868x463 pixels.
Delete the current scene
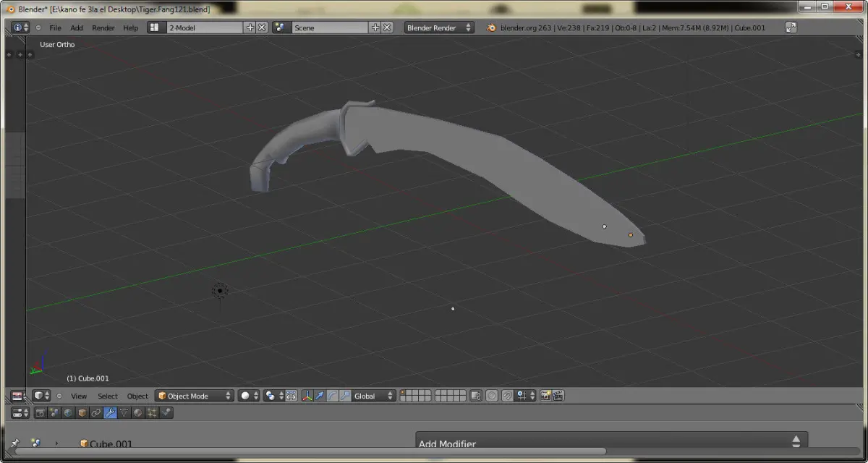(387, 27)
